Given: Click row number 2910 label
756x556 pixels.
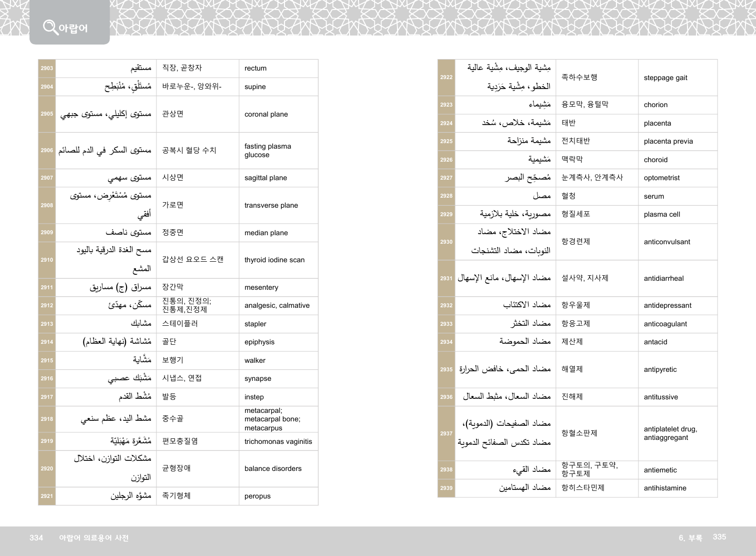Looking at the screenshot, I should click(47, 260).
